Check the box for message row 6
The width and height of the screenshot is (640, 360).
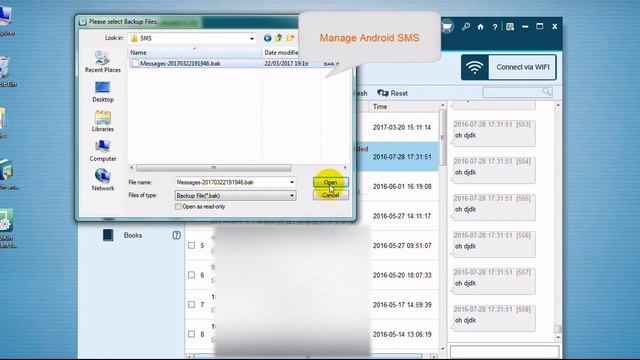(x=191, y=275)
